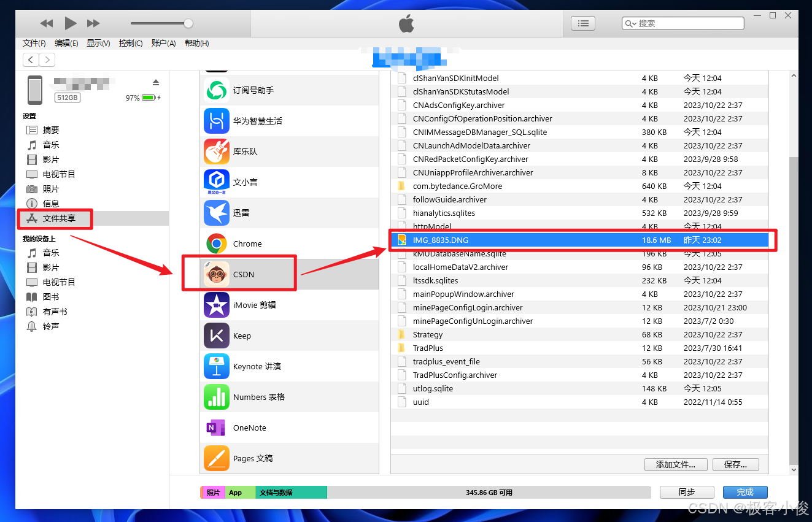Select the Numbers 表格 app icon

pos(217,397)
